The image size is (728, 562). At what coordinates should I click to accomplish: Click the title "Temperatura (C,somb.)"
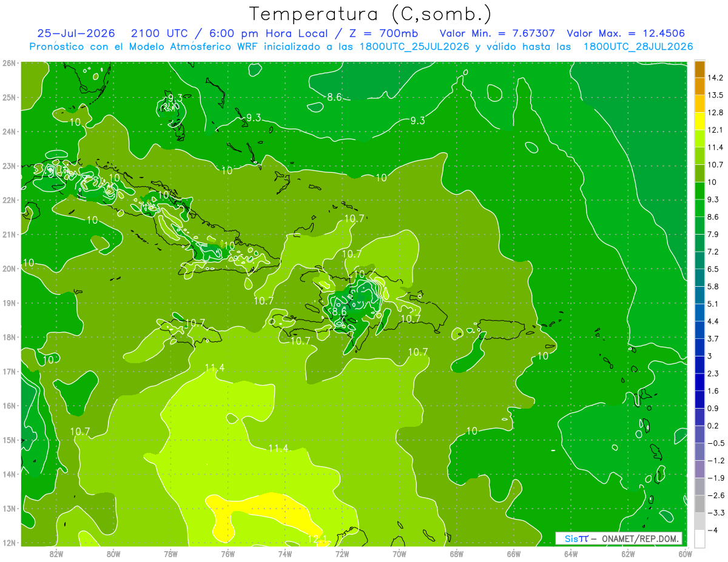pos(371,13)
